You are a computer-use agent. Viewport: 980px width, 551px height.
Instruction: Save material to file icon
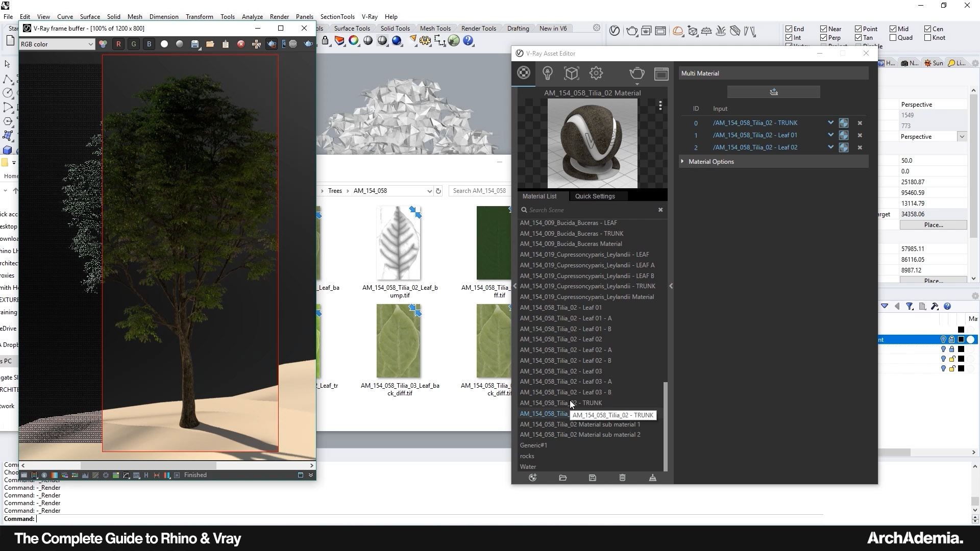point(593,478)
